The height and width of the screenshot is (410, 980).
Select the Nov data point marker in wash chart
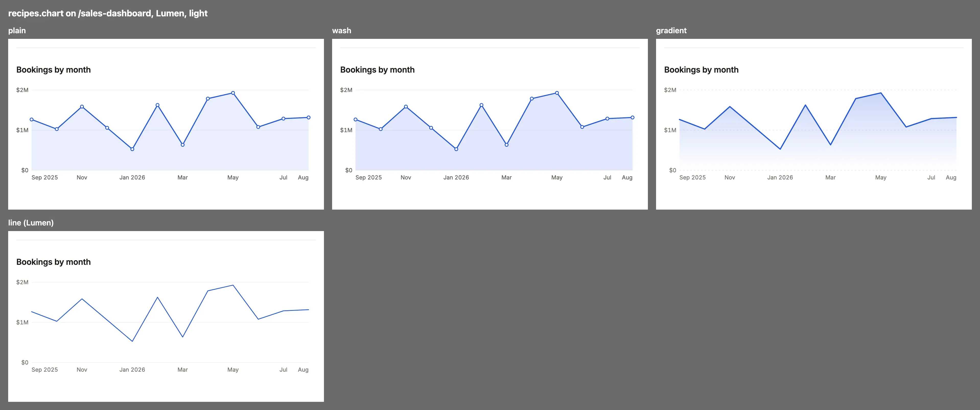pyautogui.click(x=406, y=107)
